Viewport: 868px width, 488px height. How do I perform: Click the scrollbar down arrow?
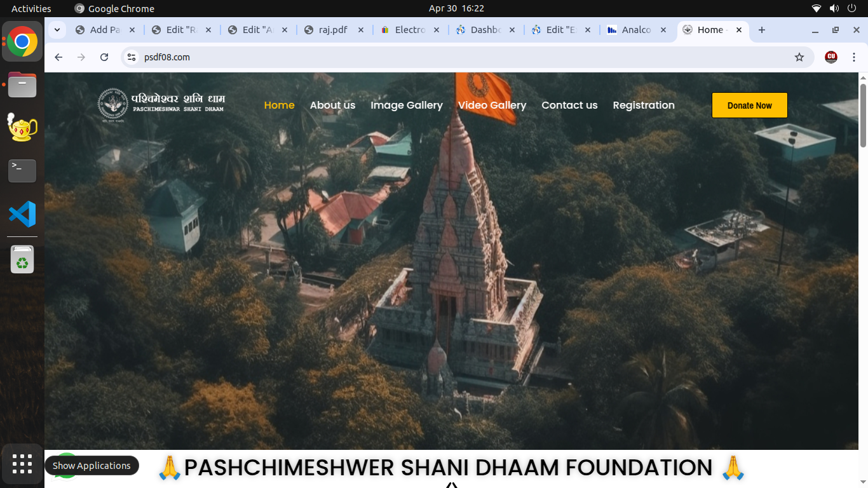pos(863,482)
